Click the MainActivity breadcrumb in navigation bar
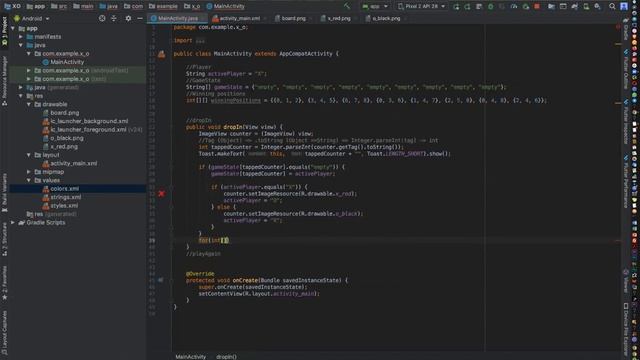This screenshot has height=360, width=640. pos(225,6)
